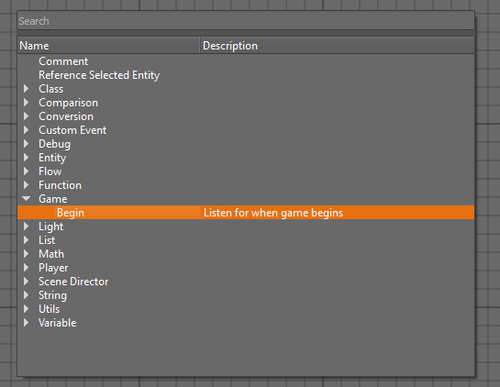The height and width of the screenshot is (387, 500).
Task: Expand the Class category arrow
Action: pos(26,89)
